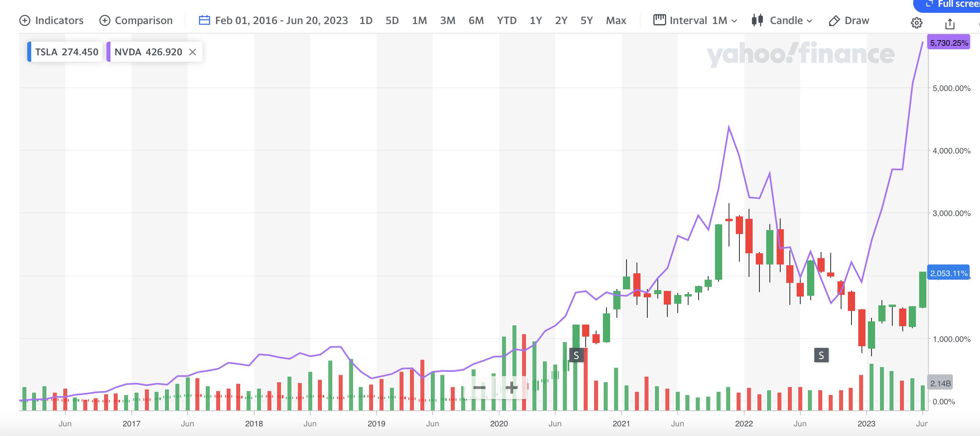Viewport: 980px width, 436px height.
Task: Choose the Max time range
Action: (x=616, y=20)
